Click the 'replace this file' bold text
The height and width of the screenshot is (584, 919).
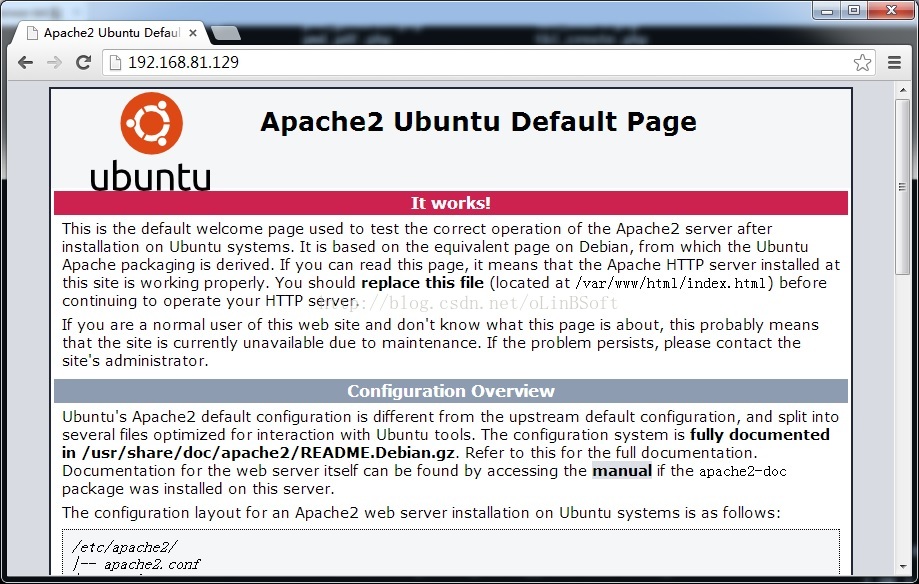(x=423, y=283)
